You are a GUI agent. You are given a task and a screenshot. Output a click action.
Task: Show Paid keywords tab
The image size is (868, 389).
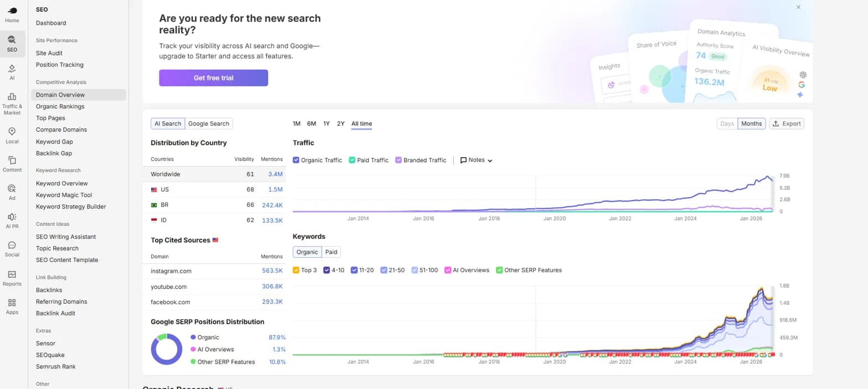point(331,252)
